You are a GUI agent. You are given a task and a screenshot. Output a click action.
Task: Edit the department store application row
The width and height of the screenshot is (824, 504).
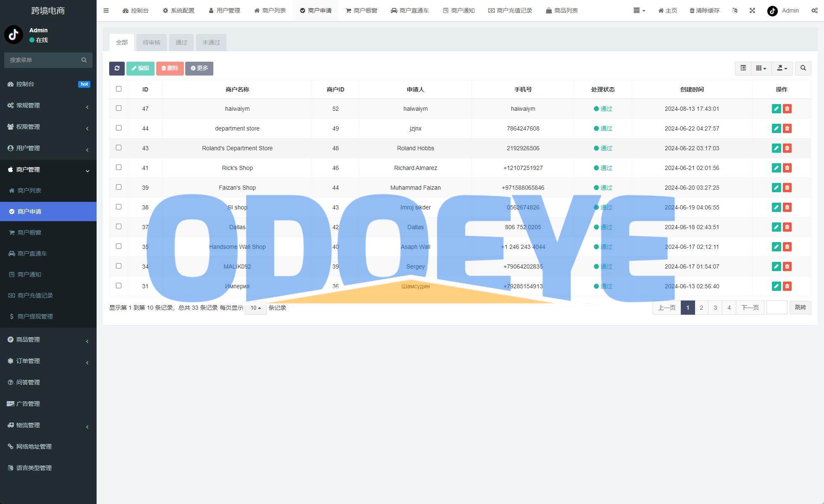(x=776, y=128)
